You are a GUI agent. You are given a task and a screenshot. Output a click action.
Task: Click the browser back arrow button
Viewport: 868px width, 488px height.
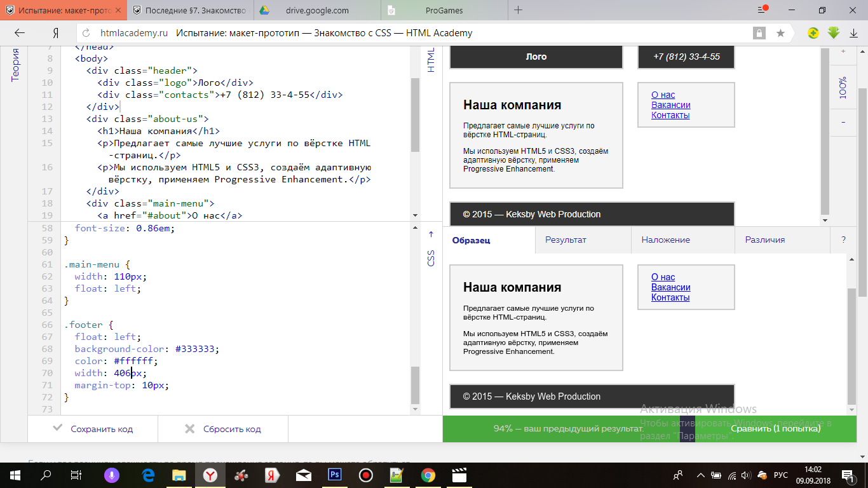point(20,33)
